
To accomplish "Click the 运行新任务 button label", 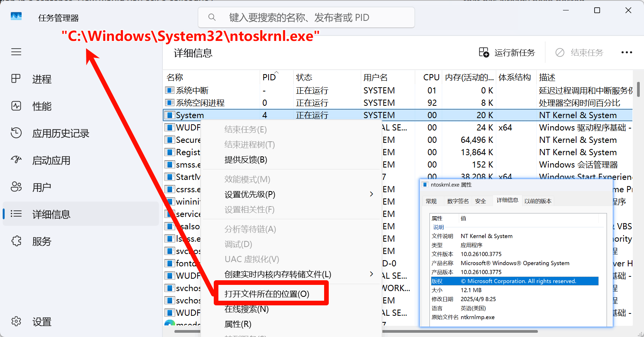I will (515, 52).
